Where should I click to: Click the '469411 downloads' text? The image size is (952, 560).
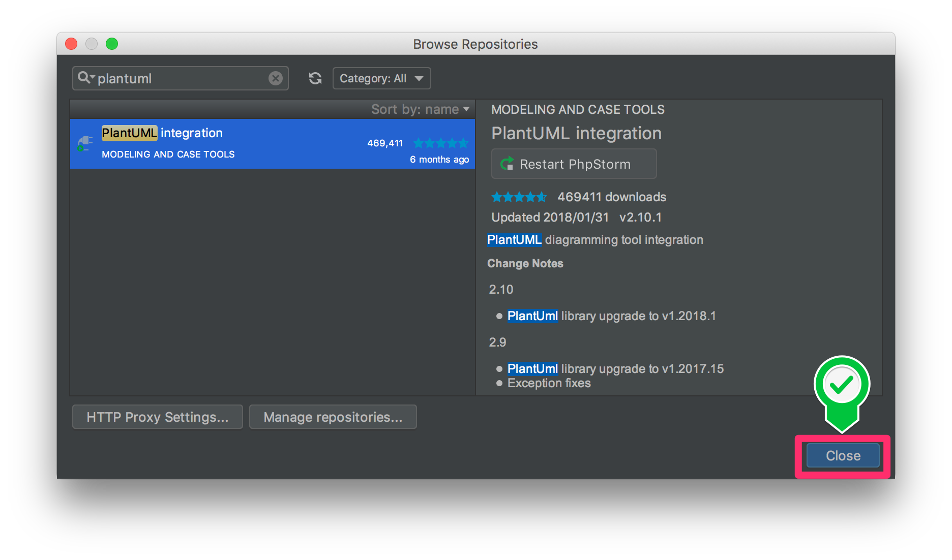pos(612,197)
